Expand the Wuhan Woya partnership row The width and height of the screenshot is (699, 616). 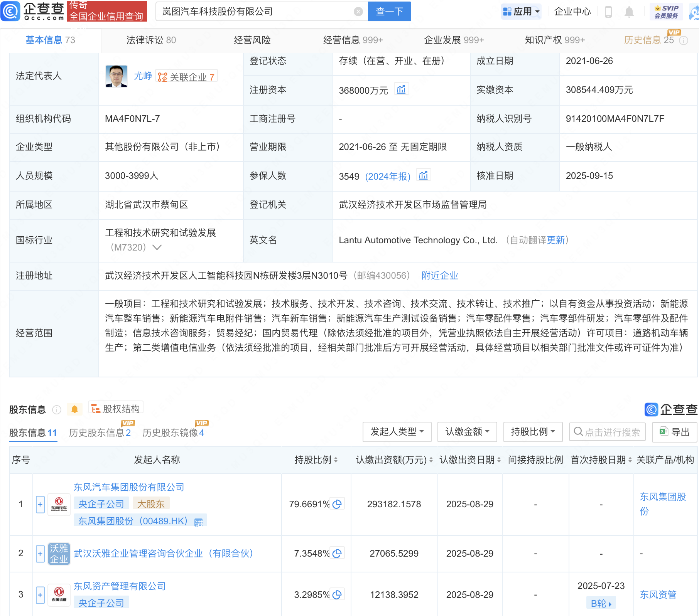coord(40,554)
